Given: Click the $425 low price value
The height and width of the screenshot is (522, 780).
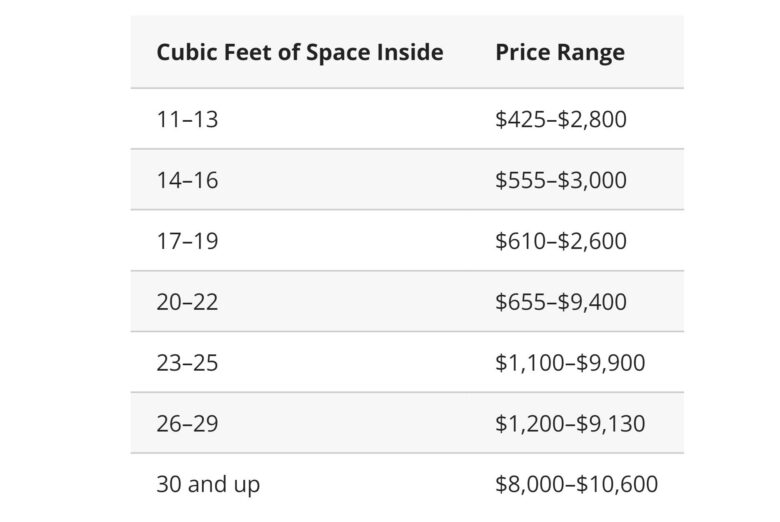Looking at the screenshot, I should coord(515,119).
